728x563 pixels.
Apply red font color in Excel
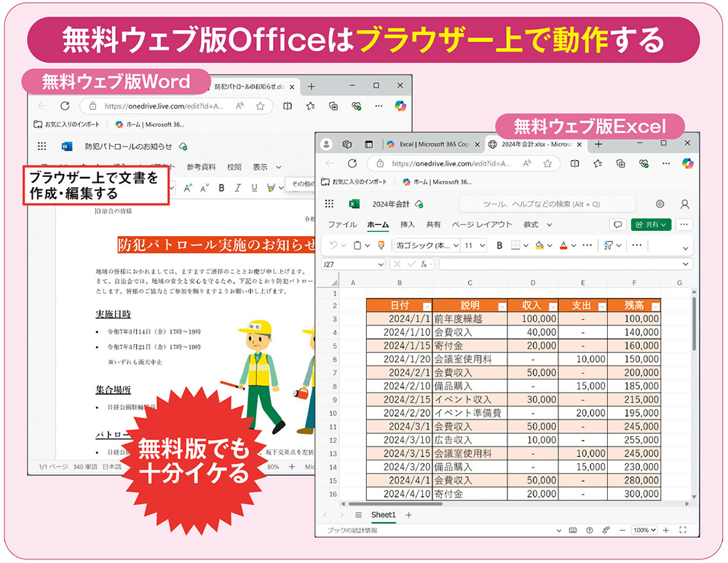point(563,245)
